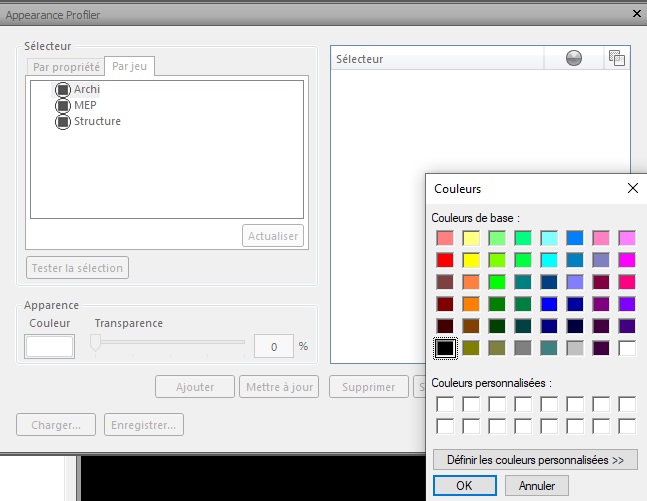Click the color sphere column header icon

[574, 59]
